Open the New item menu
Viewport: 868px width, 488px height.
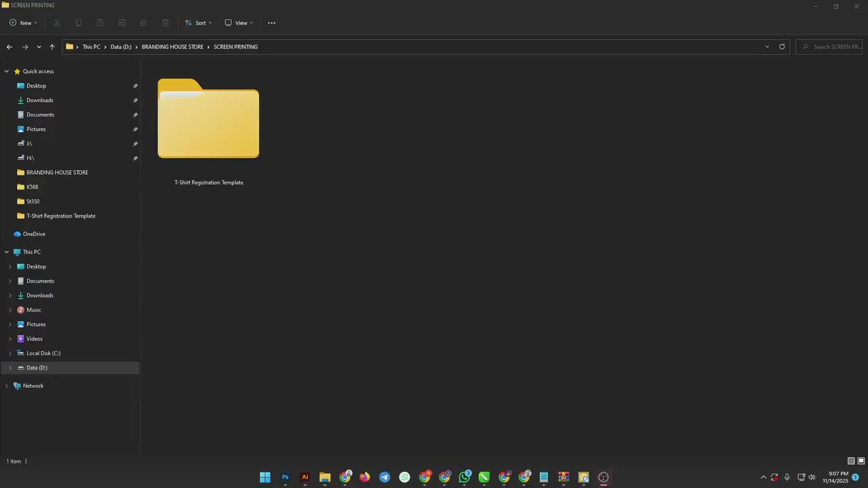[24, 23]
